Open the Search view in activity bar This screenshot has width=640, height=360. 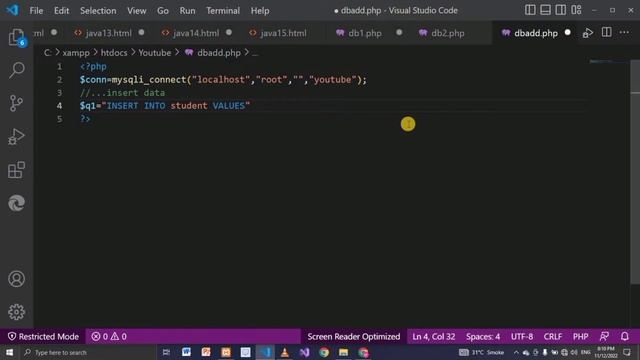[x=16, y=70]
